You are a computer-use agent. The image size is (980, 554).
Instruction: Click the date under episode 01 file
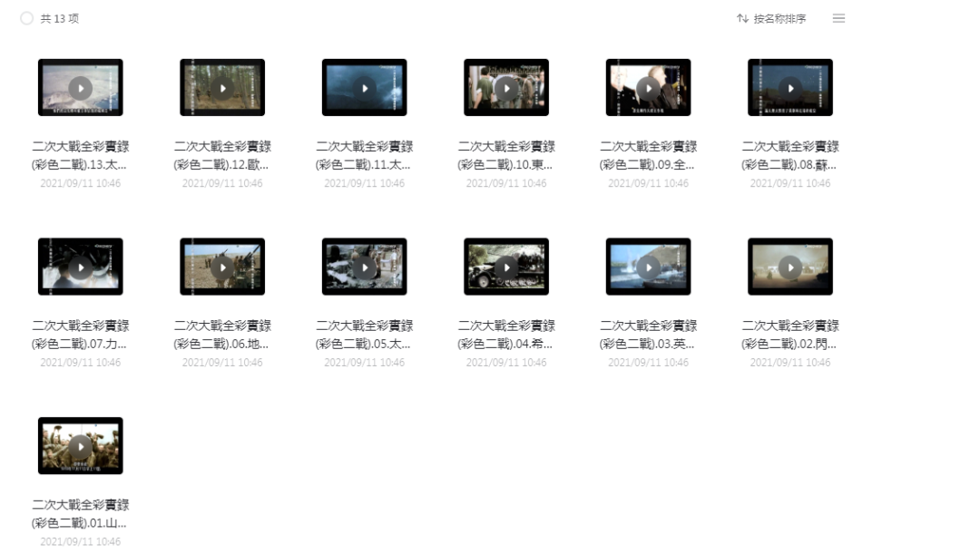[x=81, y=542]
